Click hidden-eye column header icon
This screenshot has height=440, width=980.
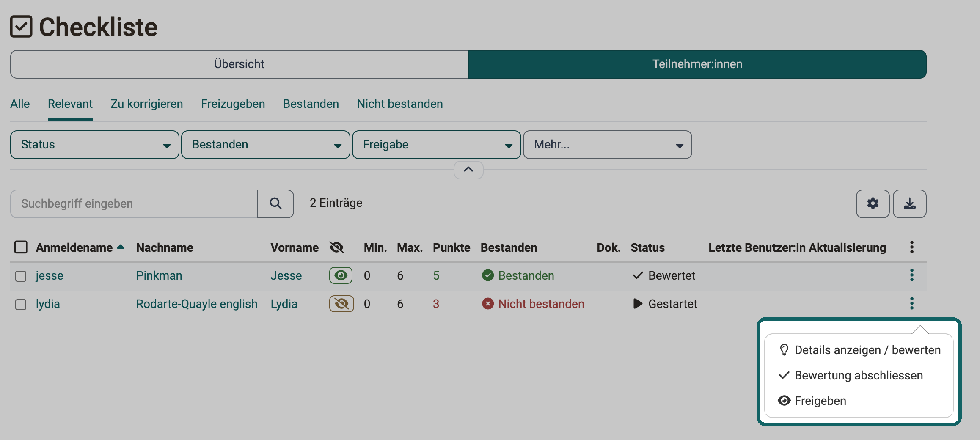(x=337, y=247)
